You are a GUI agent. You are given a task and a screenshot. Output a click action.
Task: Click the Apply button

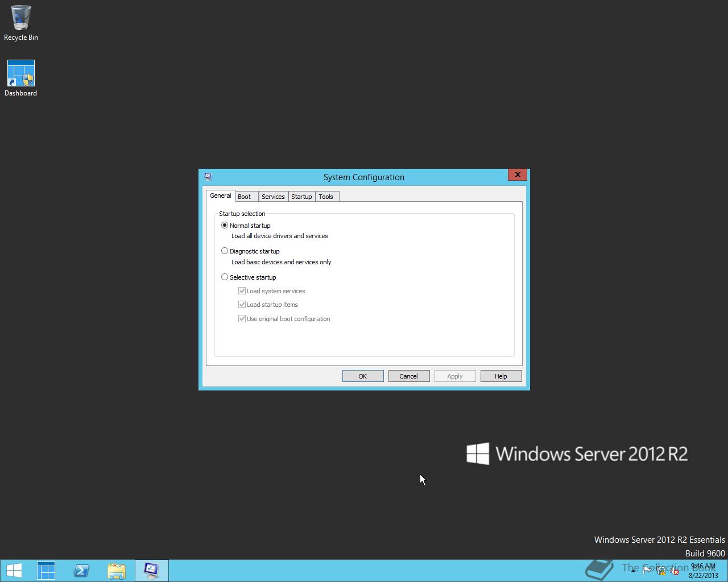click(455, 376)
